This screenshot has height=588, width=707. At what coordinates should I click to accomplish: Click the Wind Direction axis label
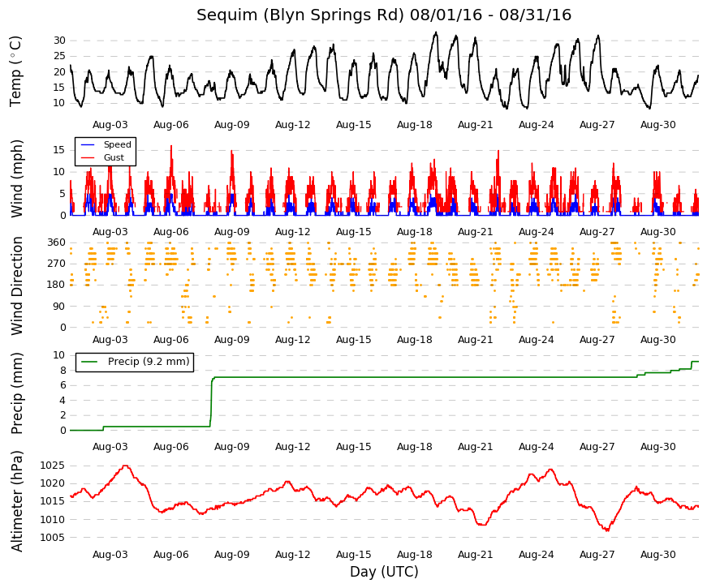[x=16, y=285]
